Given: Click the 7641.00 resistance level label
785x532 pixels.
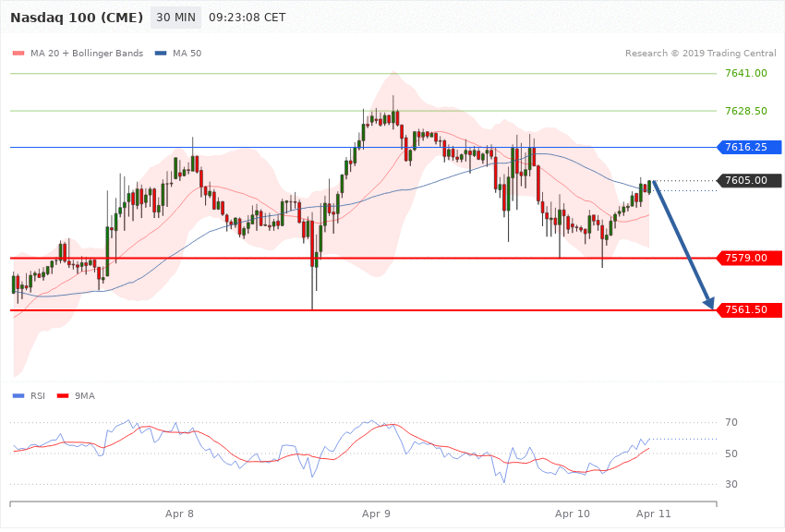Looking at the screenshot, I should [746, 73].
